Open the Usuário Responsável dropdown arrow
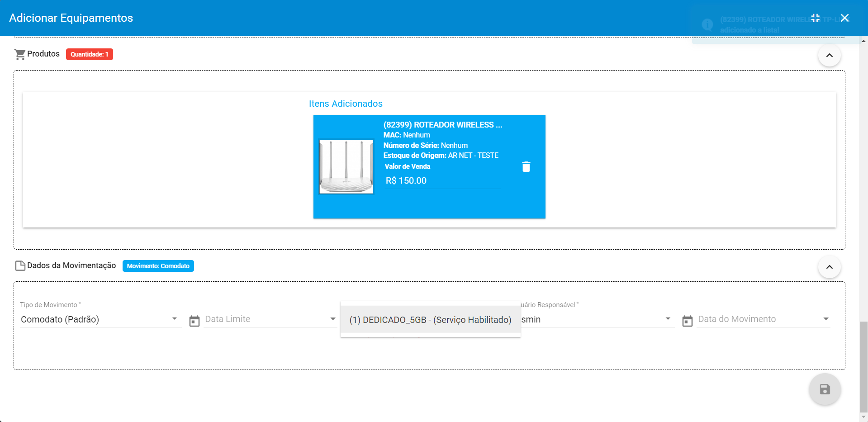Image resolution: width=868 pixels, height=422 pixels. click(668, 319)
